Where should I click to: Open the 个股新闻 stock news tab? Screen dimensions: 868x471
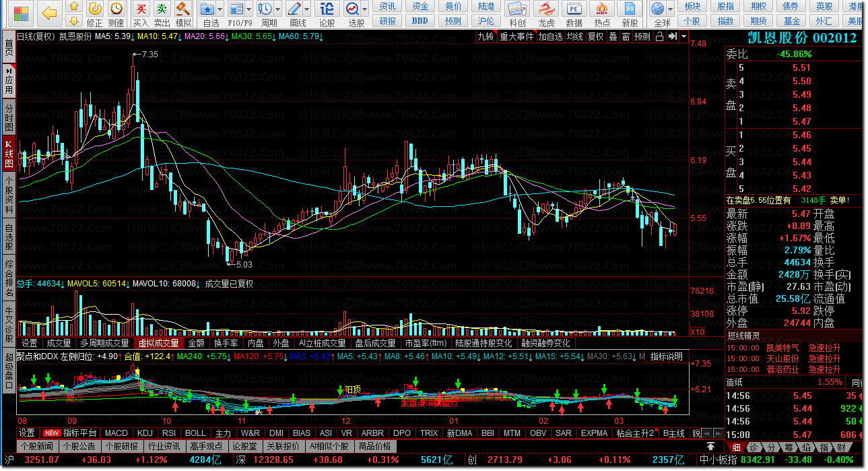37,446
